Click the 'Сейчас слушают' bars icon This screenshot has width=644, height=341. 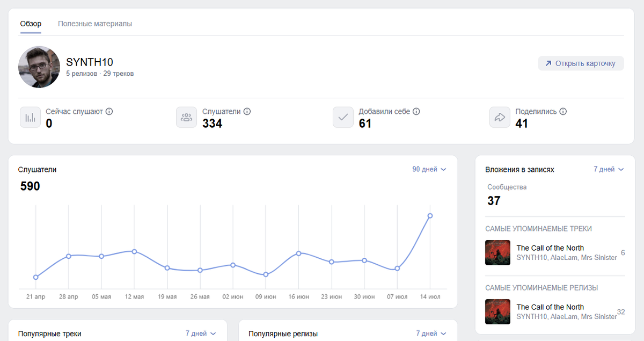31,117
